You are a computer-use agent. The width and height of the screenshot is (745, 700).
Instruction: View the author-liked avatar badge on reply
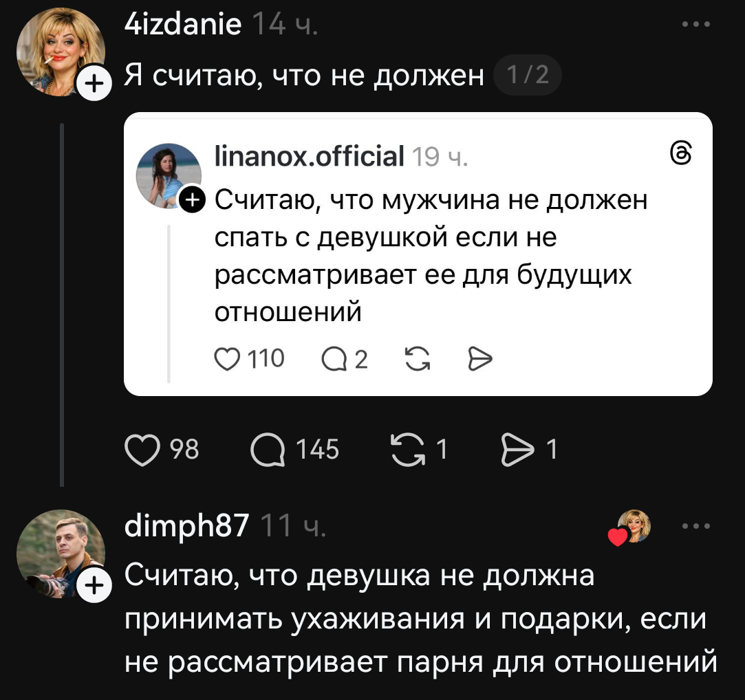click(x=633, y=527)
